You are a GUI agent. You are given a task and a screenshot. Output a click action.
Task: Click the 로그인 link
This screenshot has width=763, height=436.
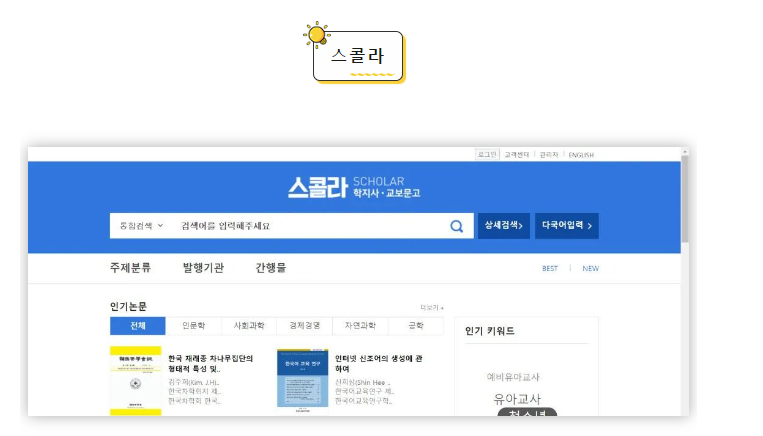(x=487, y=155)
